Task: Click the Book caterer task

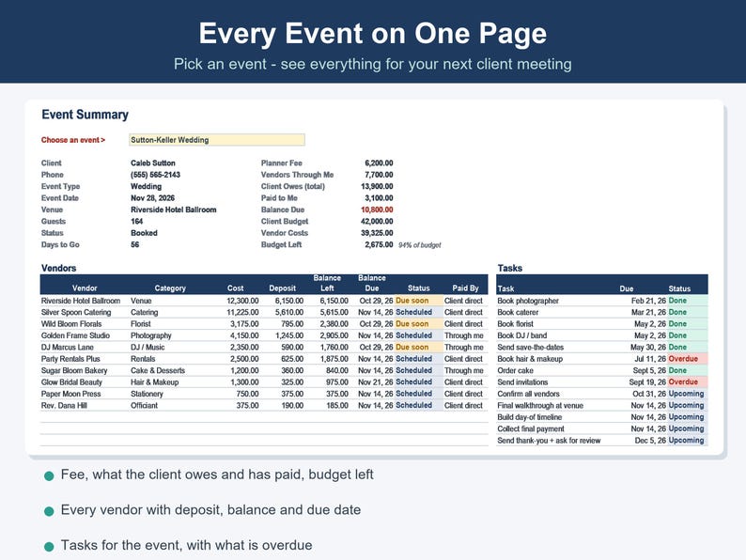Action: (x=518, y=312)
